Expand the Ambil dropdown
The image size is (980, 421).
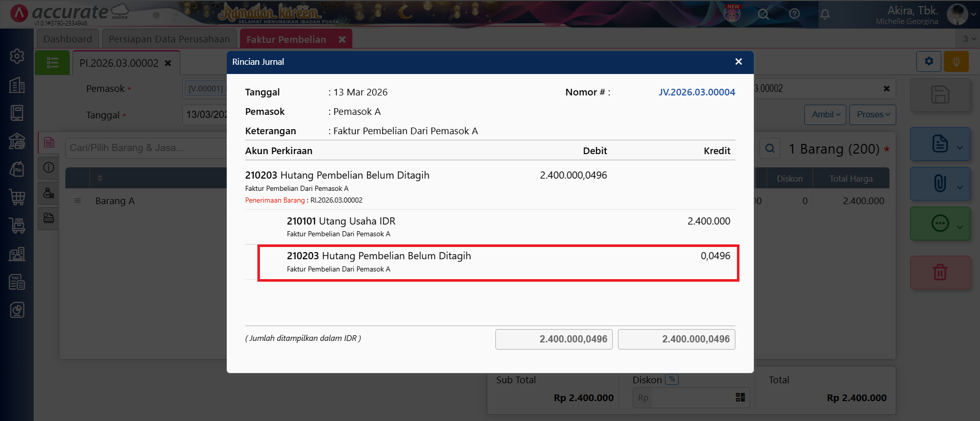point(825,115)
